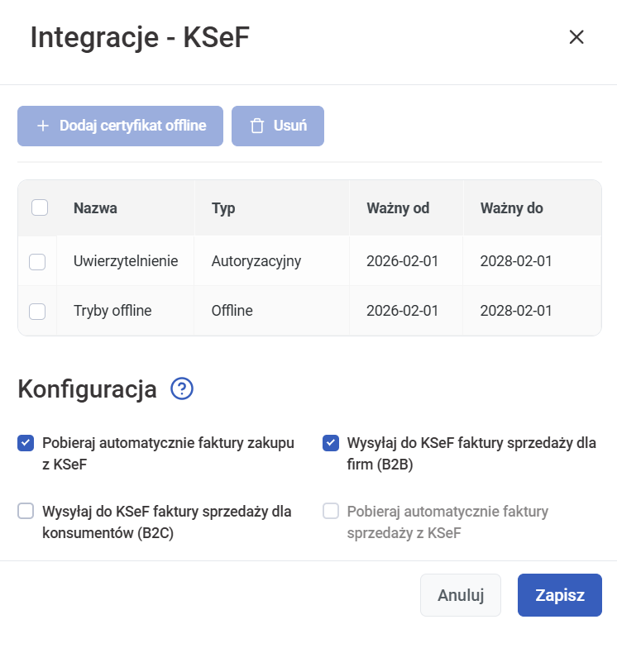The image size is (617, 672).
Task: Click the Uwierzytelnienie name cell
Action: tap(125, 261)
